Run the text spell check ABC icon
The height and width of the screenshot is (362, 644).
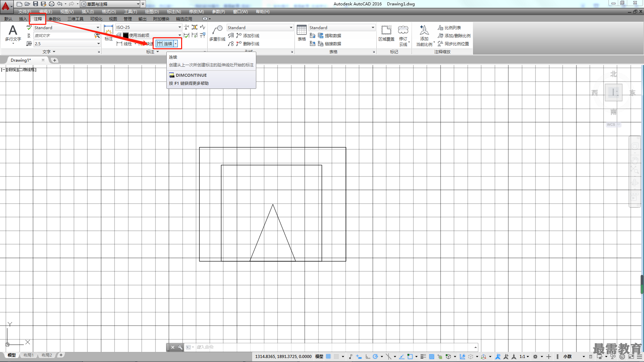click(x=29, y=27)
